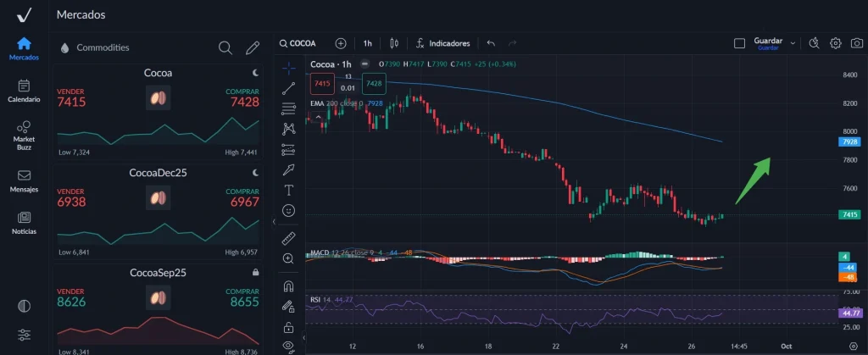Go to the Calendario tab
The width and height of the screenshot is (868, 355).
24,91
